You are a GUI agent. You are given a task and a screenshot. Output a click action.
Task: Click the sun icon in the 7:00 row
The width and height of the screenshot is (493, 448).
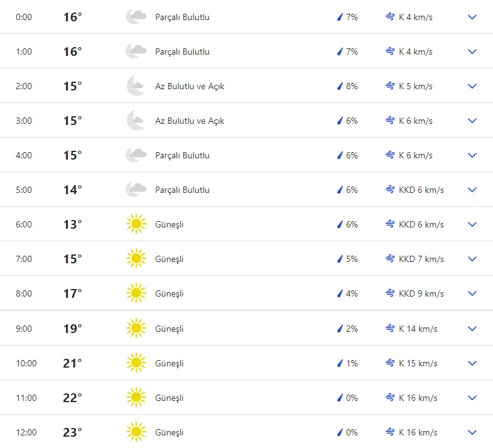pos(136,259)
